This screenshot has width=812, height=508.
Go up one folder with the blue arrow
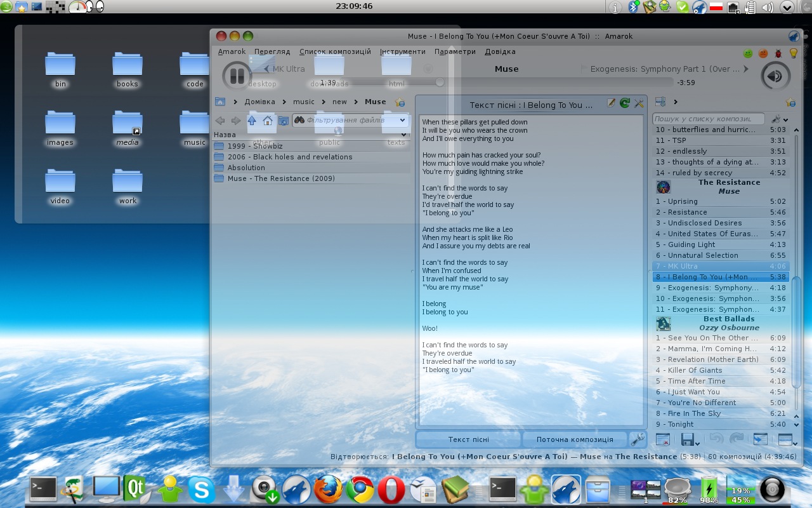(x=252, y=121)
